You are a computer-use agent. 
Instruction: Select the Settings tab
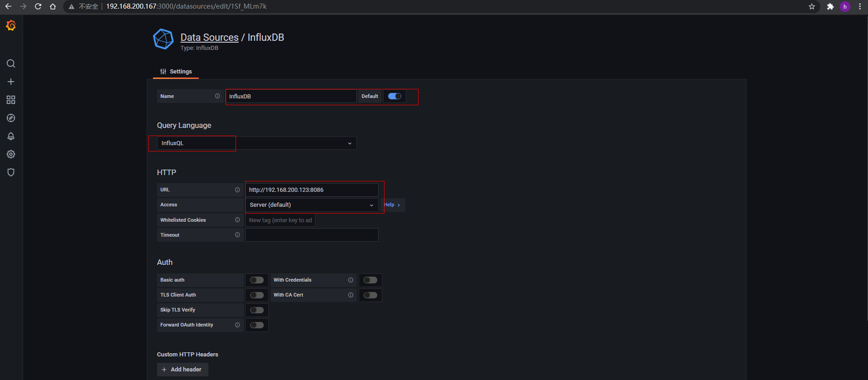point(176,72)
